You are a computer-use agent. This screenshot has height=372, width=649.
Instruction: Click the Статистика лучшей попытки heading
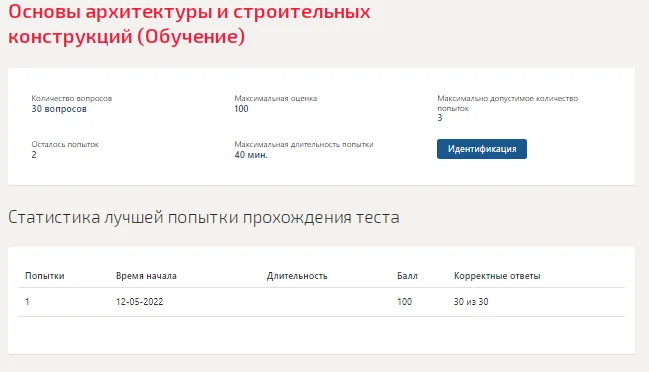[x=204, y=217]
